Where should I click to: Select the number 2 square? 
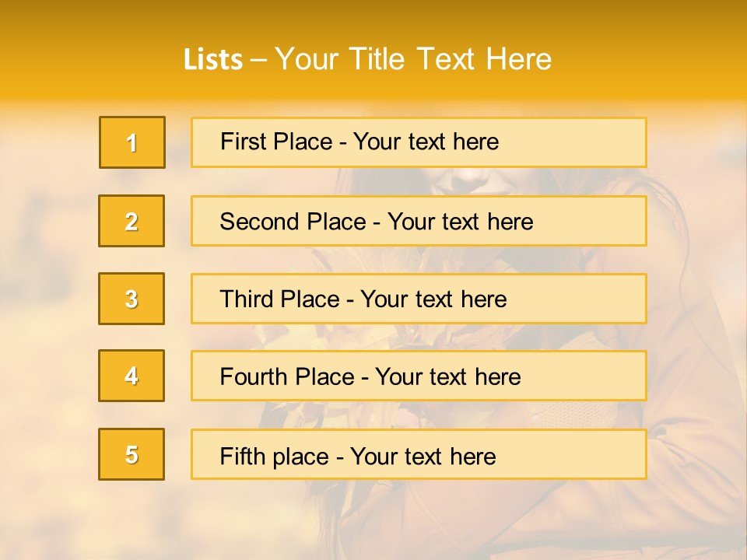click(132, 221)
